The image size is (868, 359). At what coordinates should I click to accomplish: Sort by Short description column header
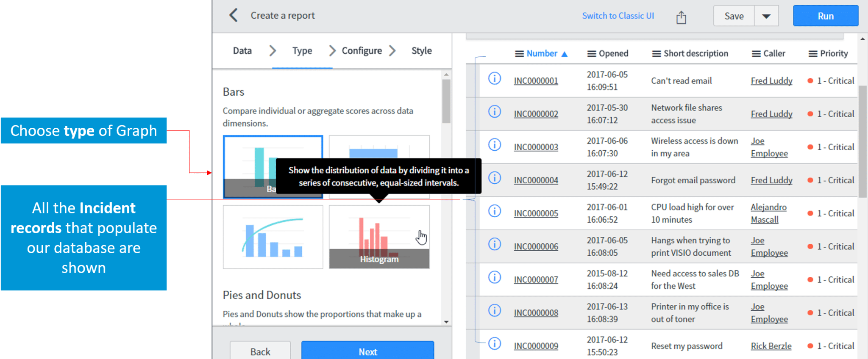coord(696,53)
